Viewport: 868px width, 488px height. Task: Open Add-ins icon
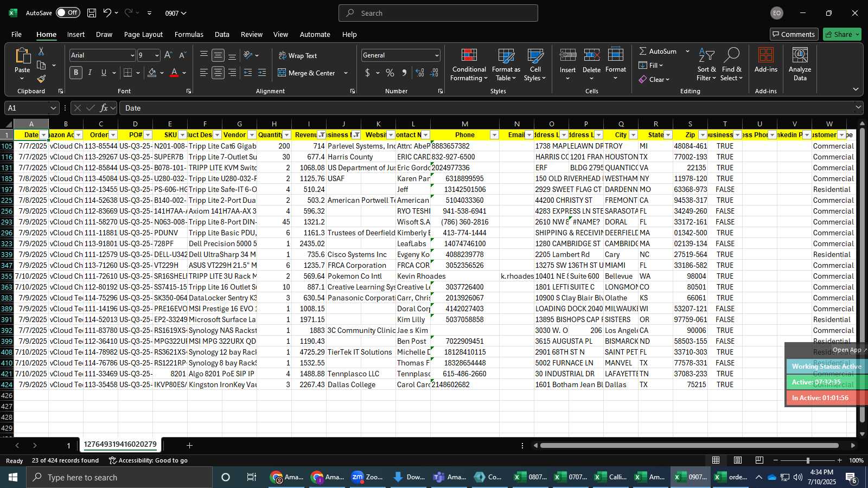click(x=766, y=60)
